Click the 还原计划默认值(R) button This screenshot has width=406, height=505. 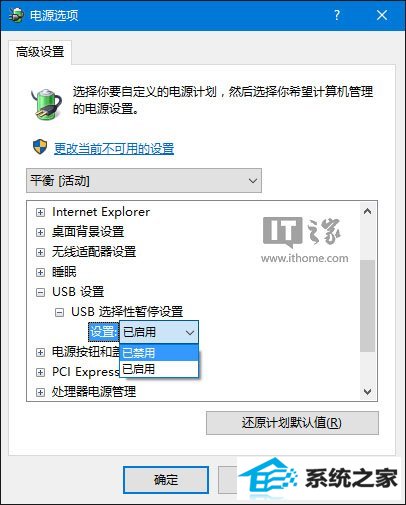(x=292, y=423)
